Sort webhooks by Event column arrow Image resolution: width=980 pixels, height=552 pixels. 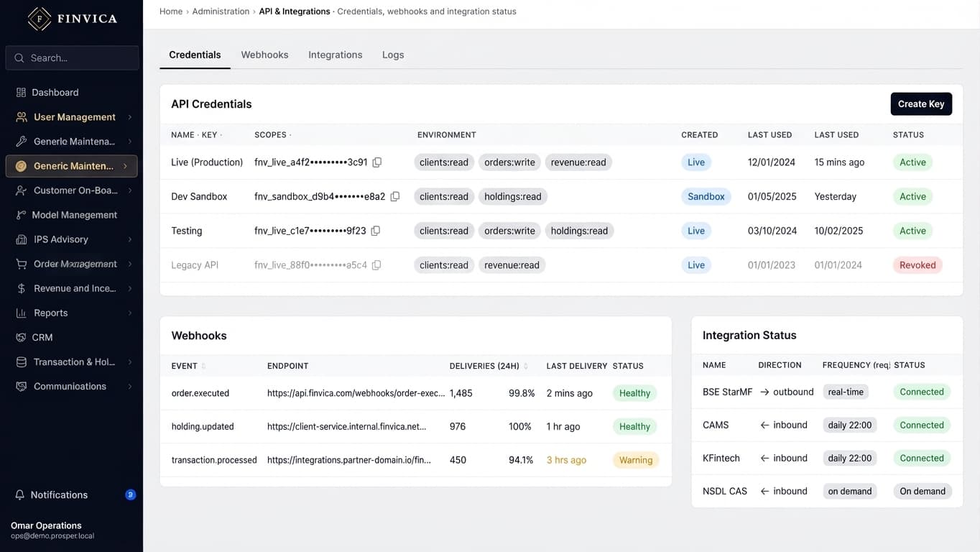tap(203, 366)
